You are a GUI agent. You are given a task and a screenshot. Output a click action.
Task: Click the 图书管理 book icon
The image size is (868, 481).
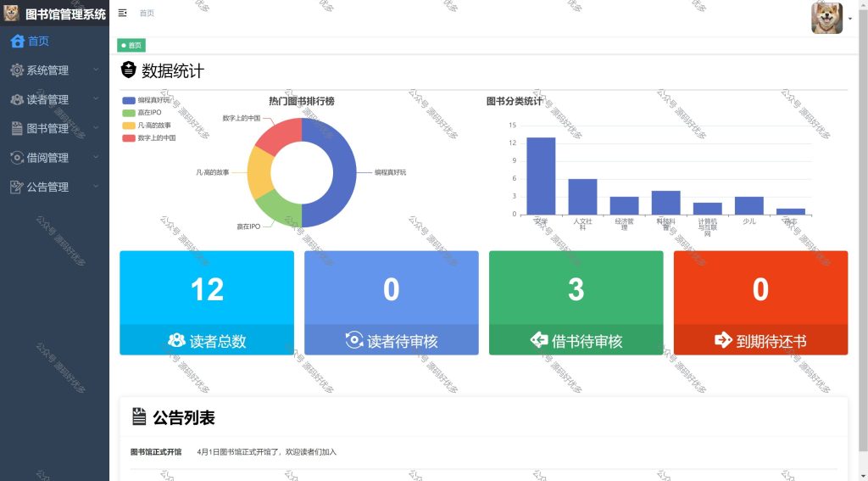pyautogui.click(x=17, y=129)
